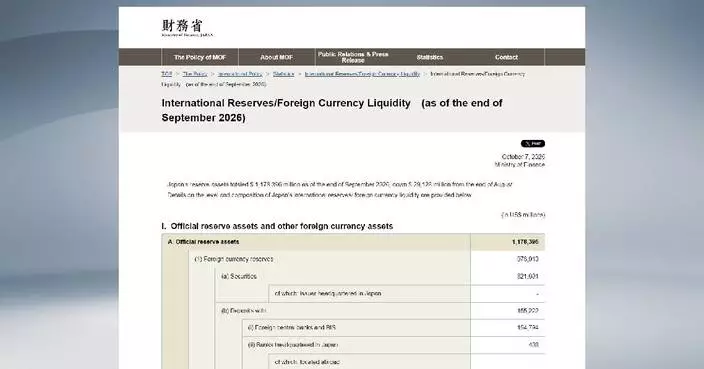Click the Ministry of Finance byline text
The image size is (704, 369).
point(519,165)
